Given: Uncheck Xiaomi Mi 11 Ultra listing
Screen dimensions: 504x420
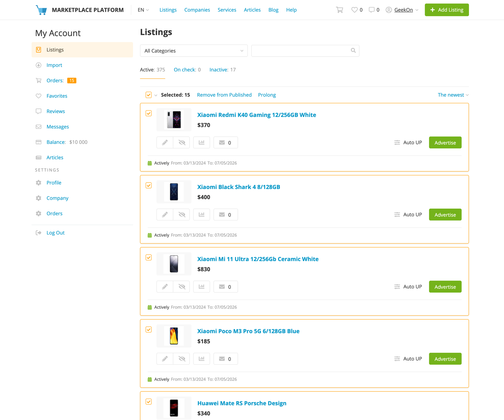Looking at the screenshot, I should 149,258.
